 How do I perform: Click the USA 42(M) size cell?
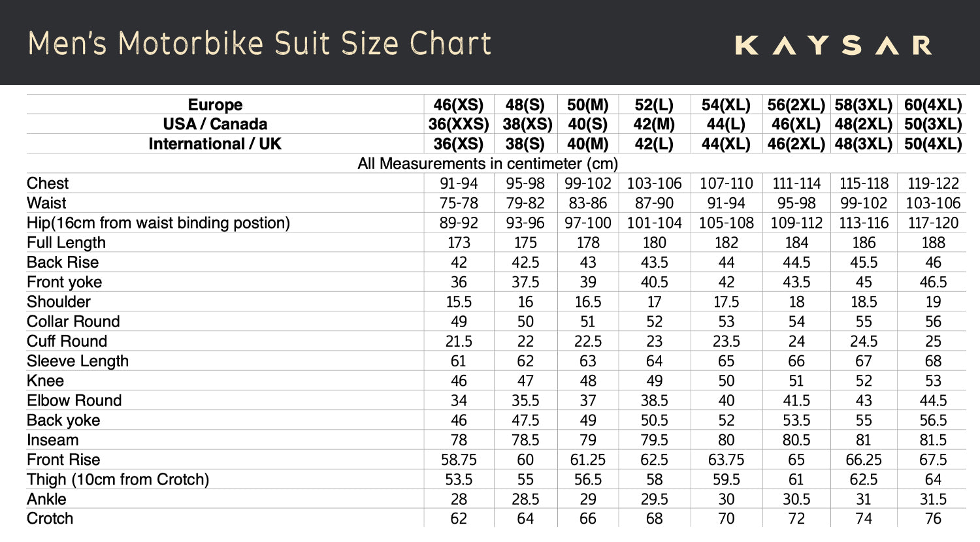(x=654, y=124)
